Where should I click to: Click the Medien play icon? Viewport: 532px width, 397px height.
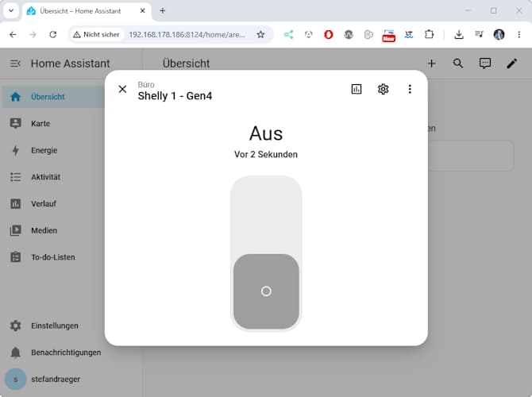tap(15, 231)
